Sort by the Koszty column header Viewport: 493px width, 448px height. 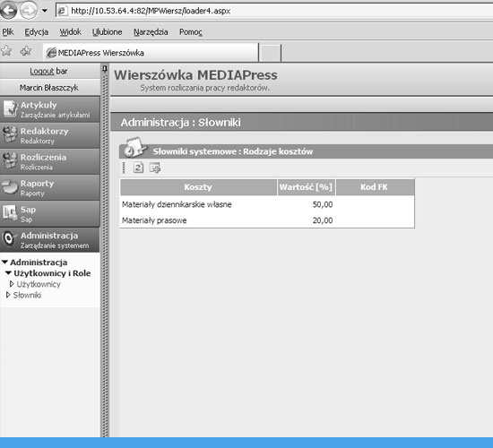pyautogui.click(x=198, y=187)
